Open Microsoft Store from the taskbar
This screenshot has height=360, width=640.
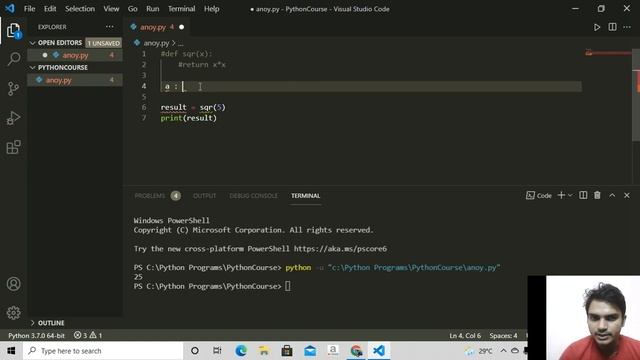tap(287, 351)
